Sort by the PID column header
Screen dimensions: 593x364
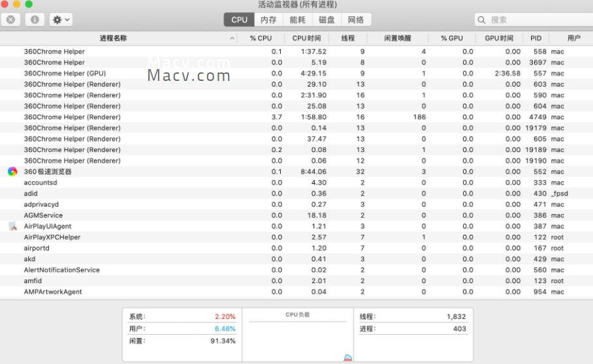coord(536,38)
